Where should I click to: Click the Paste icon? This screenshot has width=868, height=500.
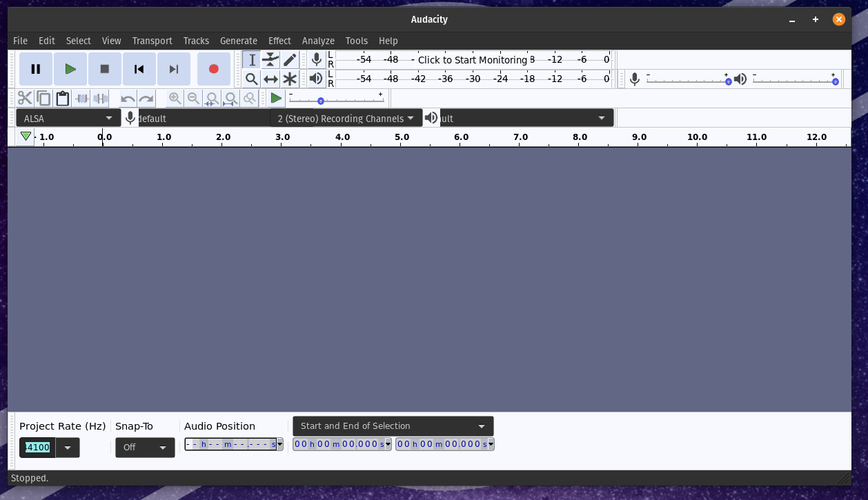(62, 98)
